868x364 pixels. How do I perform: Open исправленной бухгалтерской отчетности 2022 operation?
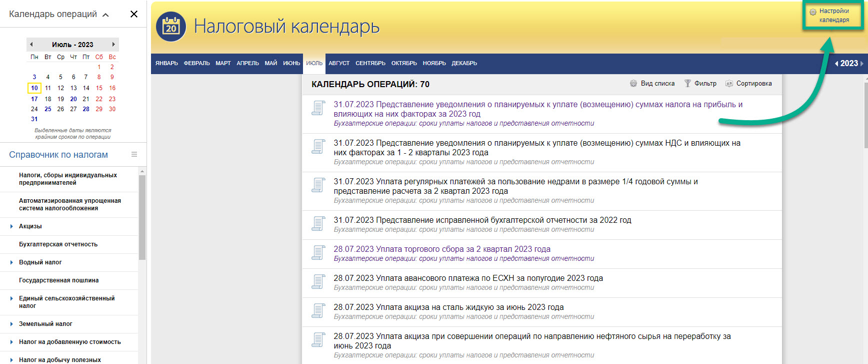[x=482, y=220]
